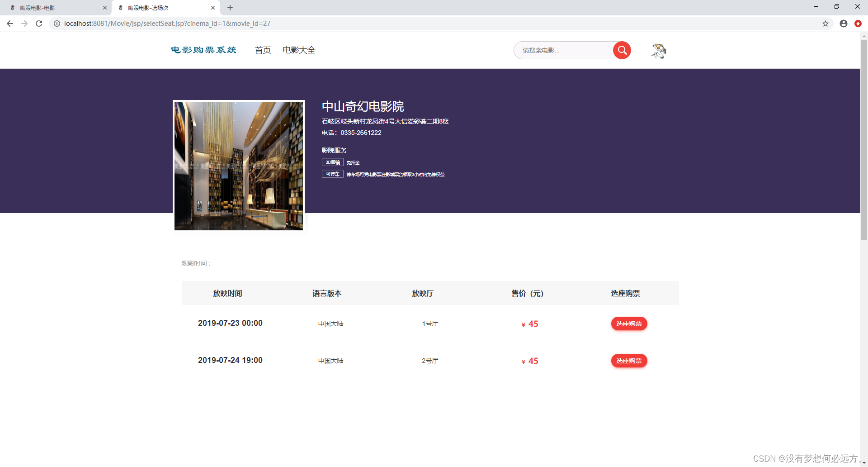Click the 放映厅 column header
Image resolution: width=868 pixels, height=467 pixels.
coord(423,293)
